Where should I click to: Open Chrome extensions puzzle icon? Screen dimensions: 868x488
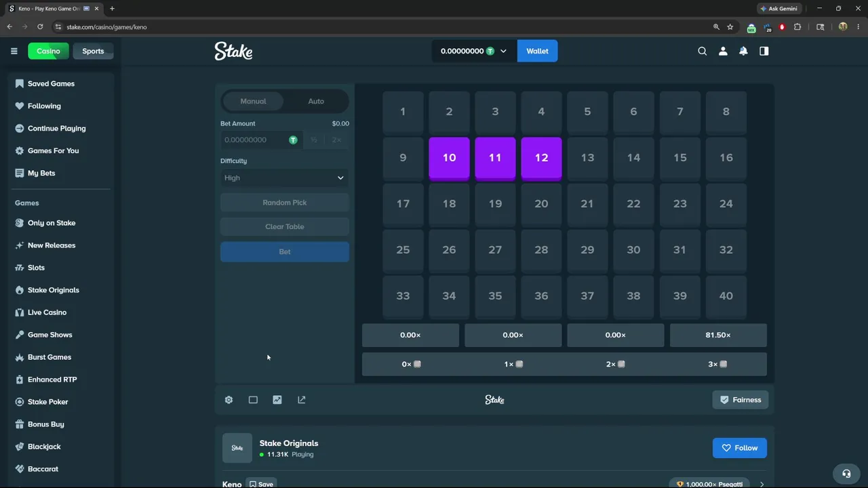(797, 27)
